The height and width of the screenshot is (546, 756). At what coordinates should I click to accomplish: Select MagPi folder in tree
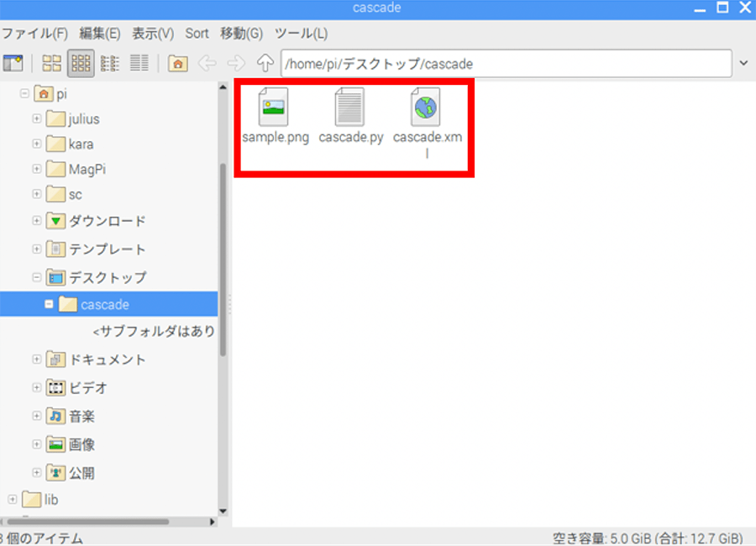[x=76, y=169]
